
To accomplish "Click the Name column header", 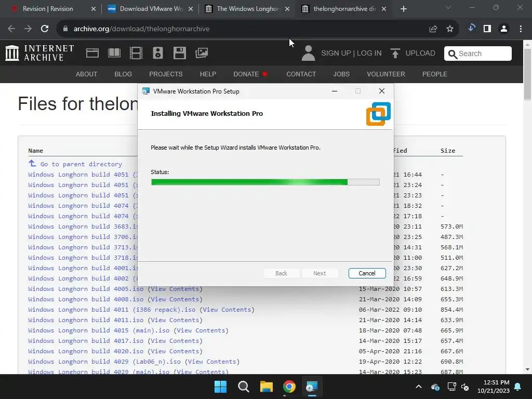I will [x=36, y=151].
